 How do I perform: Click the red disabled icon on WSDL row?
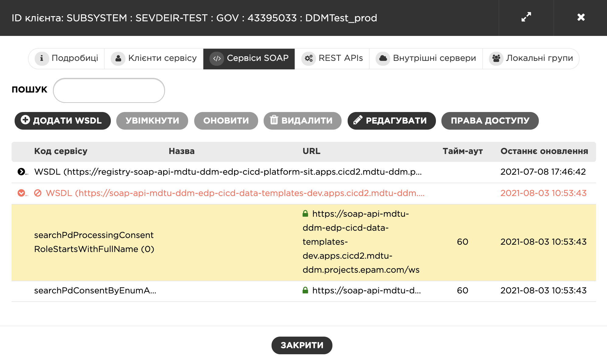[38, 193]
